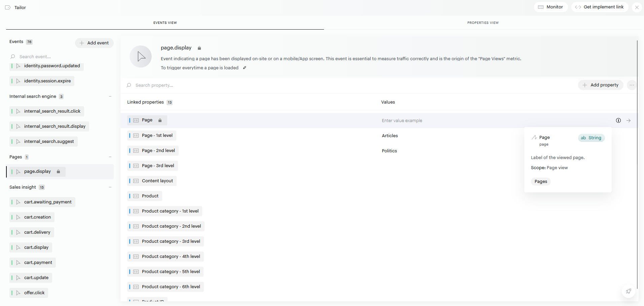Click the large page.display event play icon

141,56
